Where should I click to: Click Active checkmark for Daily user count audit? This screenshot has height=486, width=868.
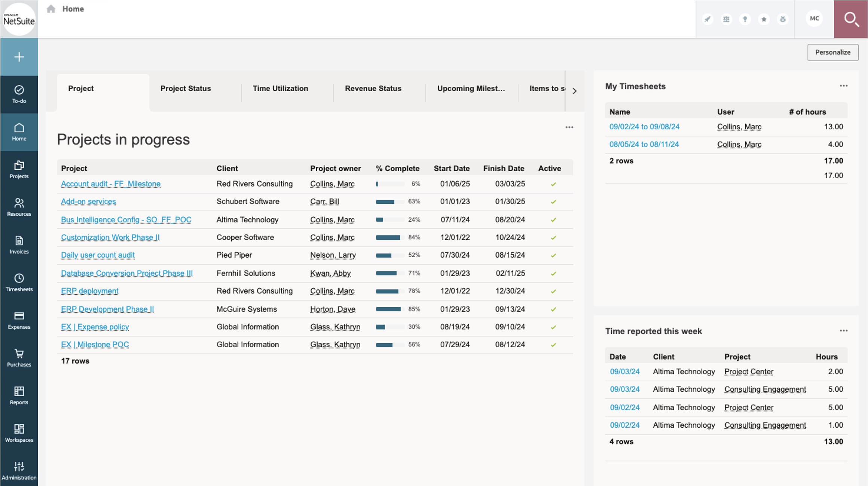click(553, 255)
